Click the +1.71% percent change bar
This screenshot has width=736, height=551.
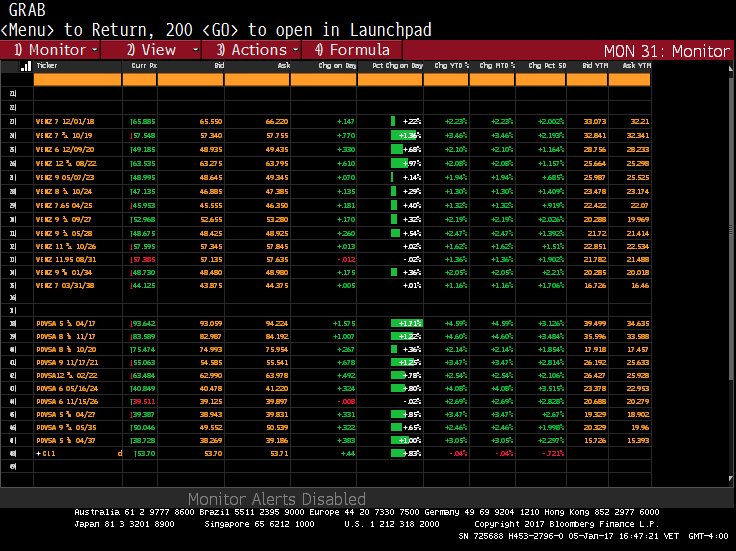click(406, 323)
